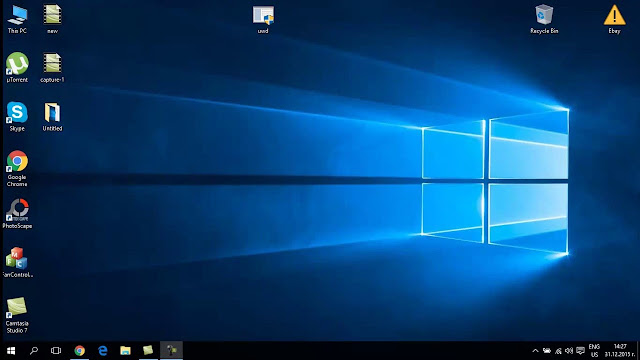The image size is (640, 360).
Task: Select the FanControl desktop shortcut
Action: coord(17,262)
